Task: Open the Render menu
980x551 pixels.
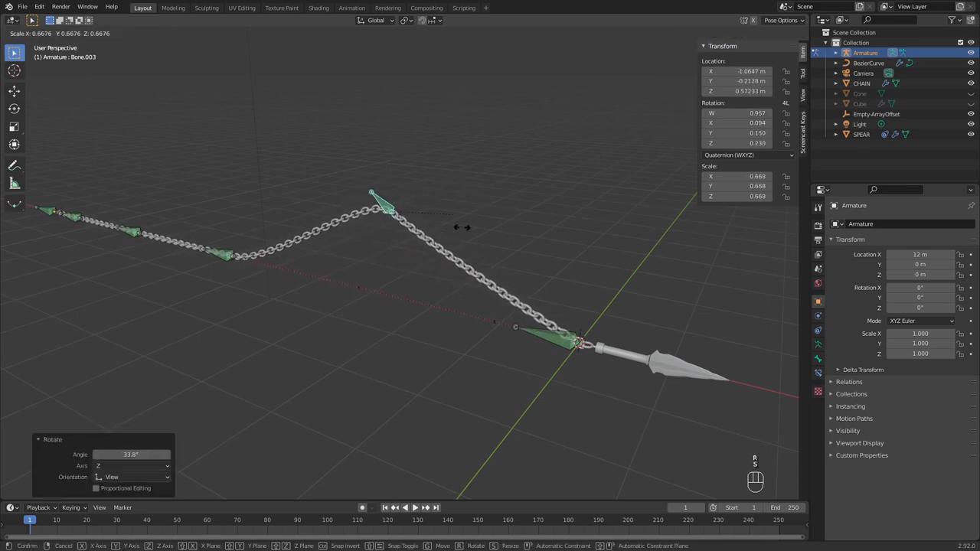Action: (60, 7)
